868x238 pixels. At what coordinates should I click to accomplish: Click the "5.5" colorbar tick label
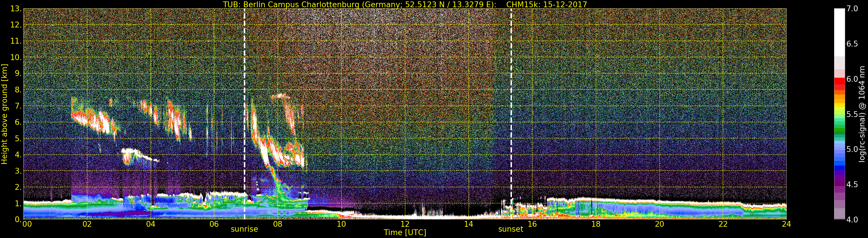coord(852,114)
